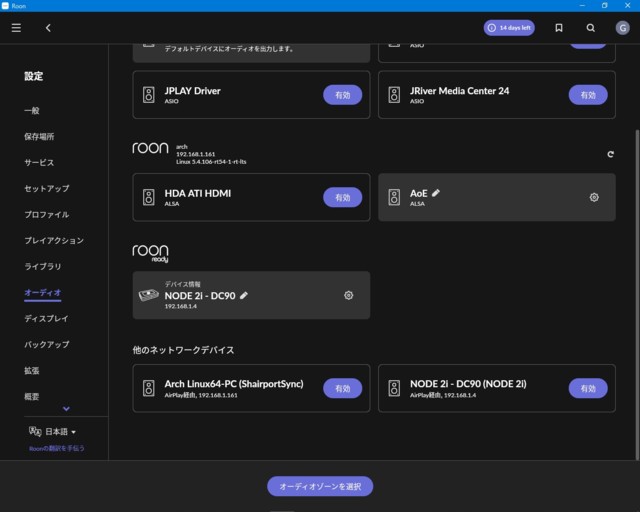Open the プレイアクション settings section
Image resolution: width=640 pixels, height=512 pixels.
[x=54, y=240]
